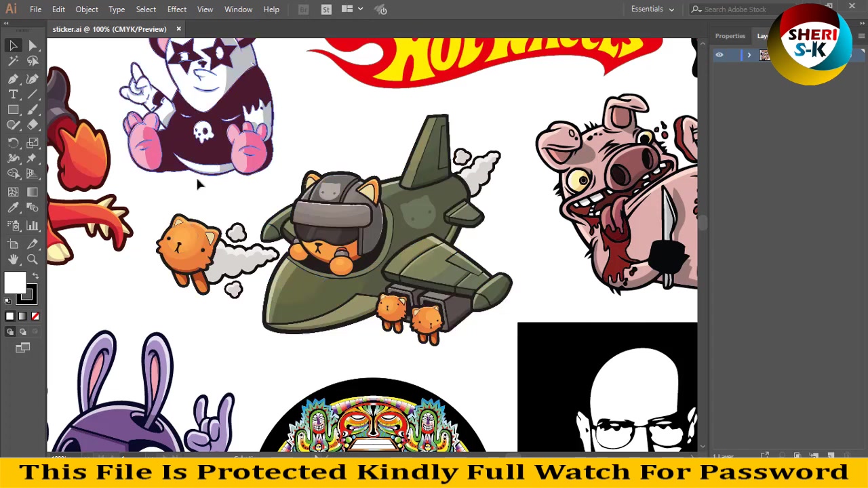
Task: Select the Paintbrush tool
Action: [x=33, y=110]
